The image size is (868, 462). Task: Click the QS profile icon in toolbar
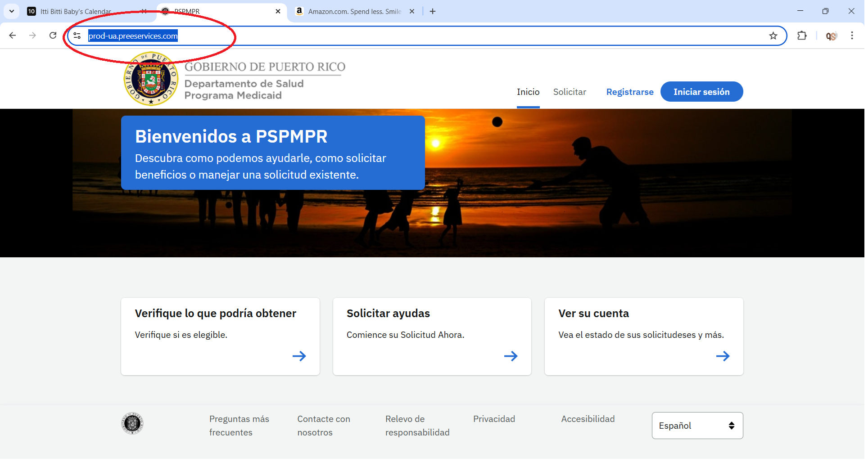point(831,36)
